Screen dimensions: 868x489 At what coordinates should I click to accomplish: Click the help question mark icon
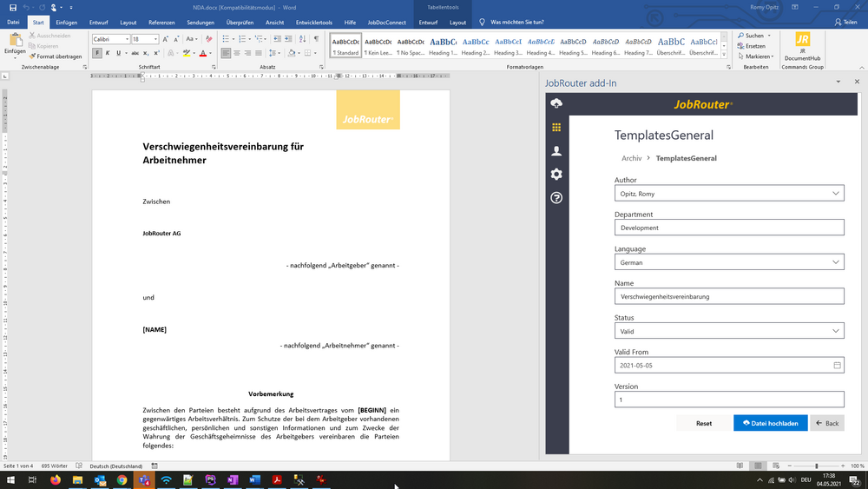[x=556, y=197]
